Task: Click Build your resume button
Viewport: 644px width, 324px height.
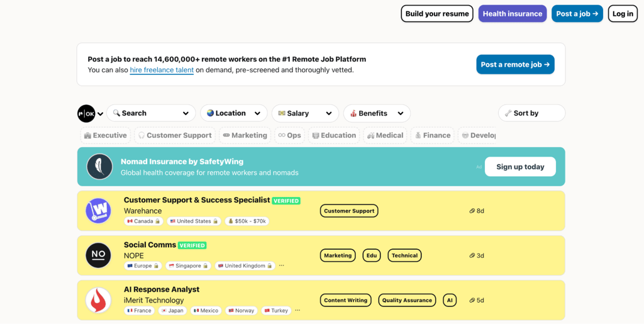Action: tap(437, 14)
